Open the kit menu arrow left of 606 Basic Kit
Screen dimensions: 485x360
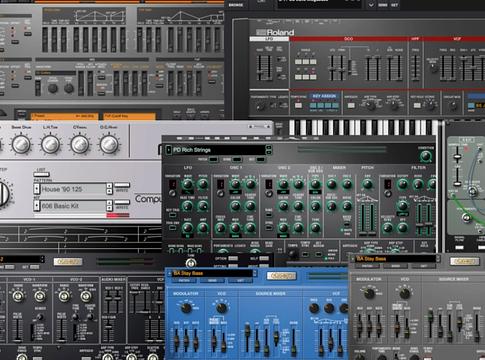pos(37,206)
